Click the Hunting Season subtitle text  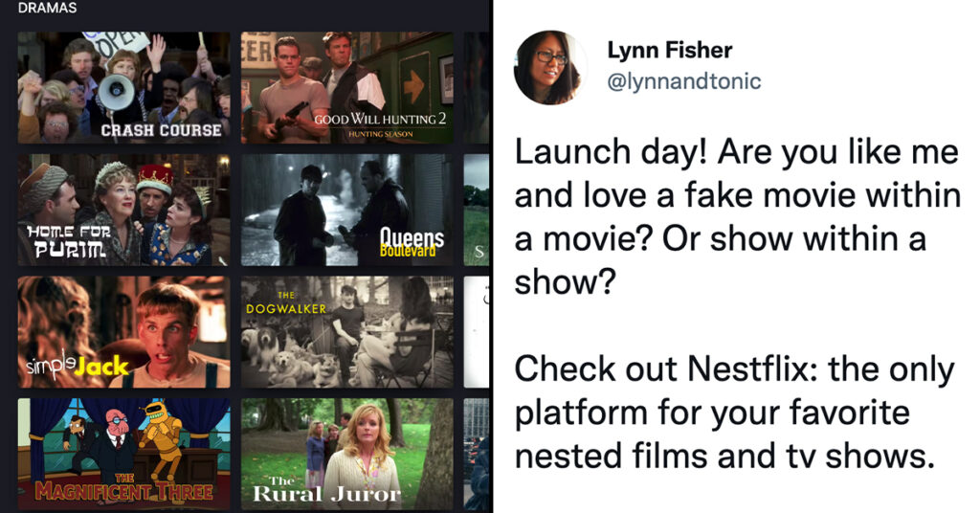pos(381,134)
